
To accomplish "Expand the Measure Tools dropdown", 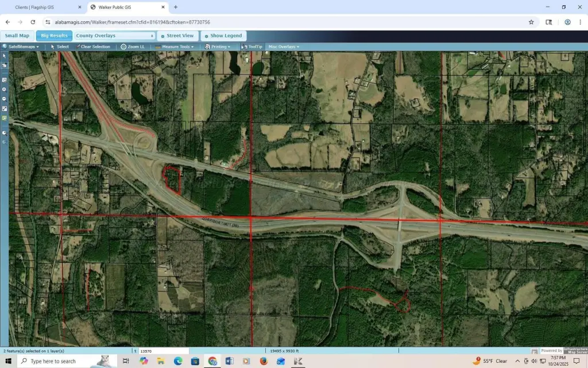I will pos(175,47).
